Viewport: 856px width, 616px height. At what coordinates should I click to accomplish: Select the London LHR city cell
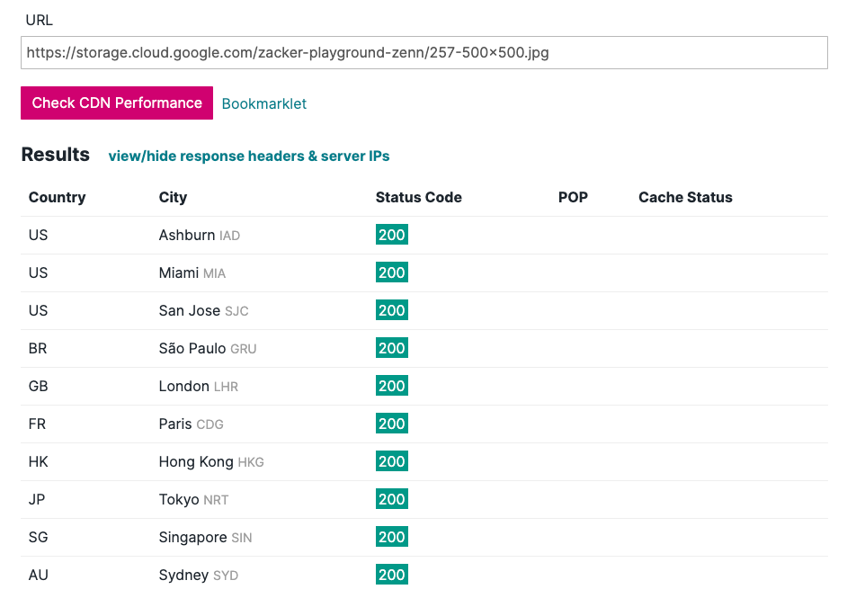[x=199, y=386]
